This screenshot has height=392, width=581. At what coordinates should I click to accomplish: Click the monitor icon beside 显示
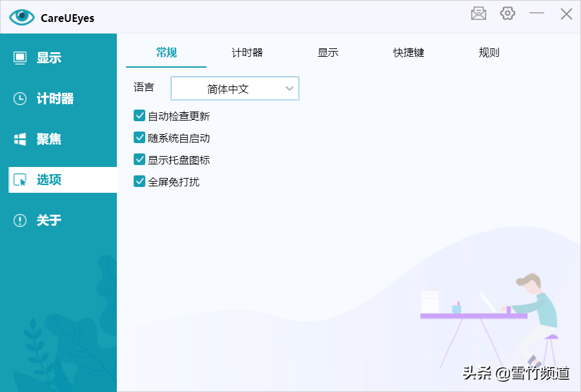[x=21, y=58]
